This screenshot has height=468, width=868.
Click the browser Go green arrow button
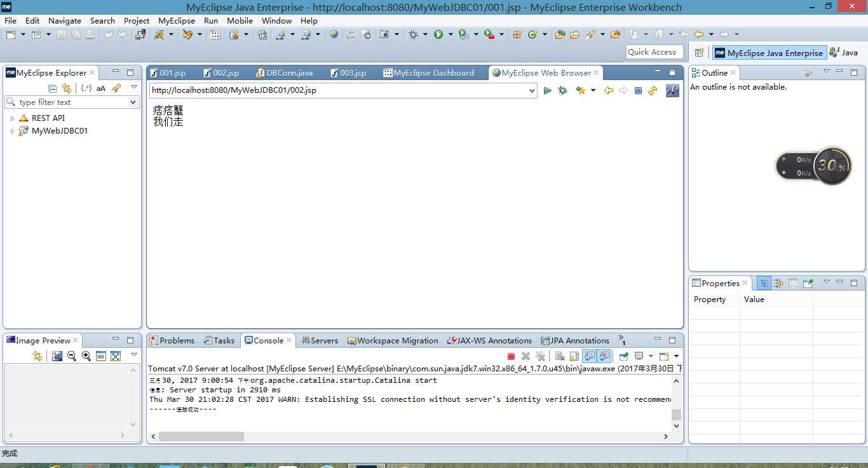[x=547, y=91]
